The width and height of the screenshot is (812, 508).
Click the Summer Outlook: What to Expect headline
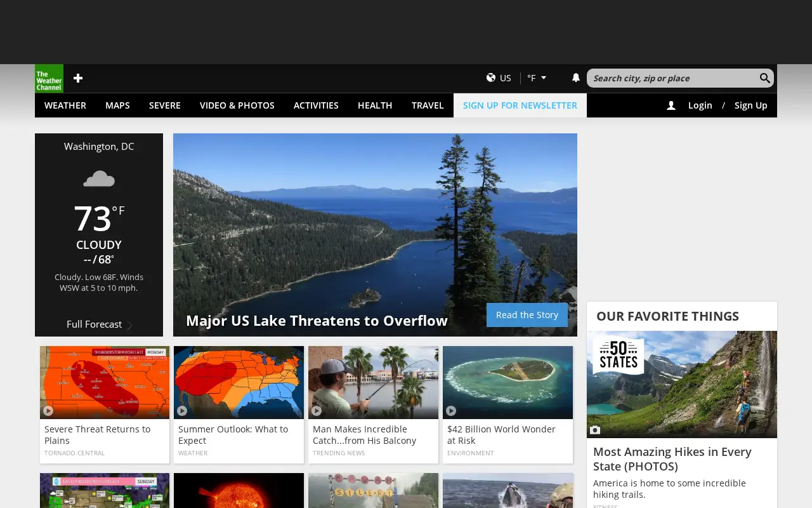[x=233, y=435]
